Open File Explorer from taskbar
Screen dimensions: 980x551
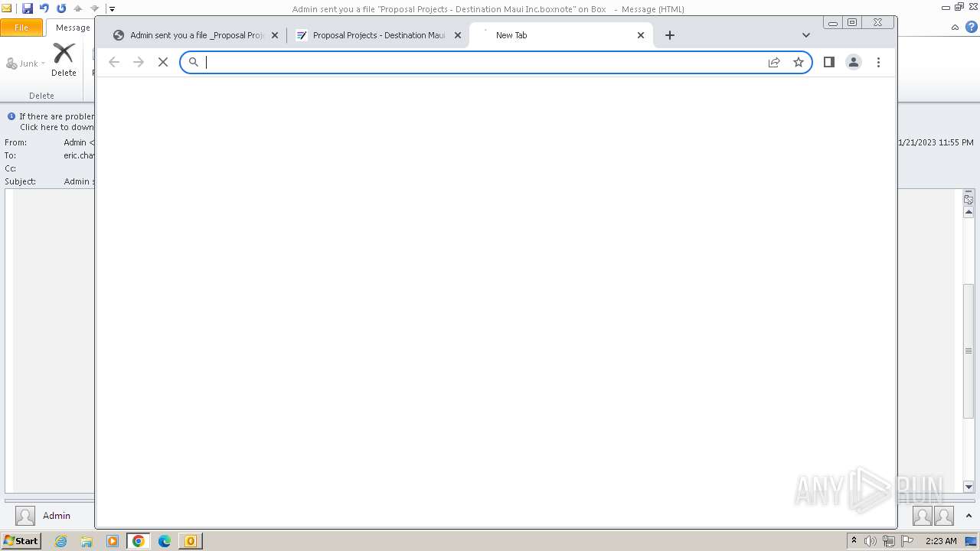[x=87, y=541]
